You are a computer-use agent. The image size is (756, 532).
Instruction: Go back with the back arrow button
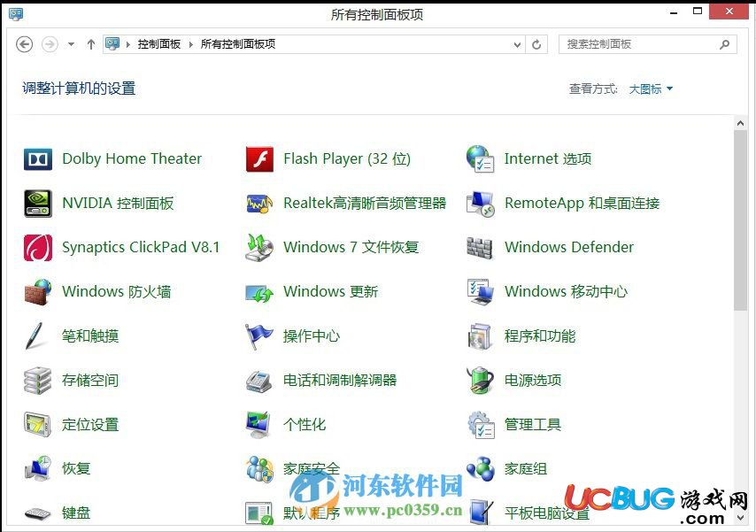point(25,44)
